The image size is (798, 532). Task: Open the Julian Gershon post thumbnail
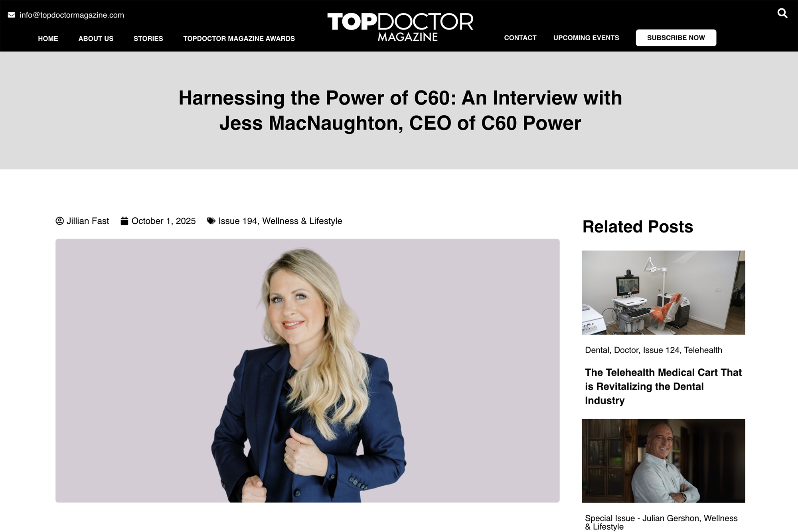point(664,461)
